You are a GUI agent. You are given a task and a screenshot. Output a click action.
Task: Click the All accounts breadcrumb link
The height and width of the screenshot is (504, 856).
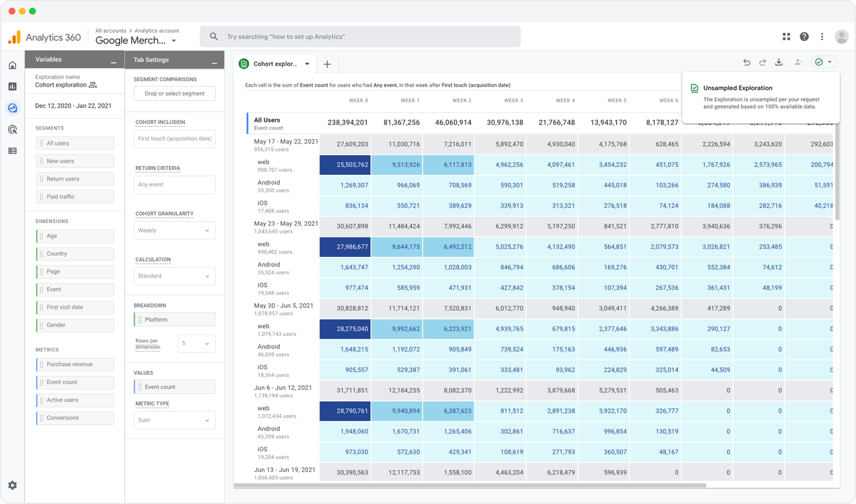click(x=111, y=31)
